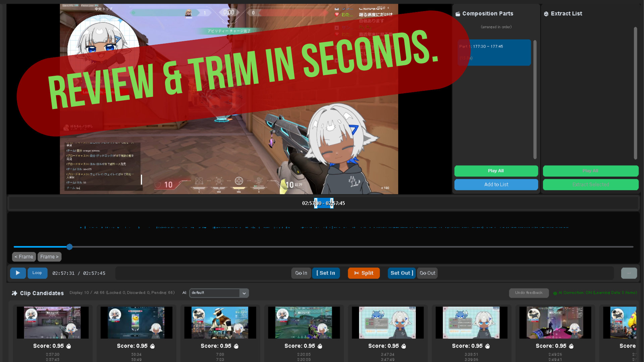
Task: Click the playback position slider handle
Action: click(x=69, y=247)
